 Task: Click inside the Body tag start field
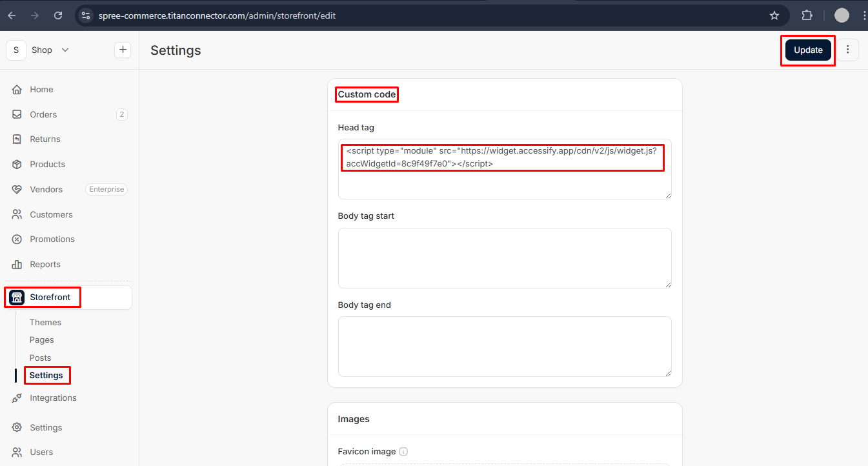505,258
